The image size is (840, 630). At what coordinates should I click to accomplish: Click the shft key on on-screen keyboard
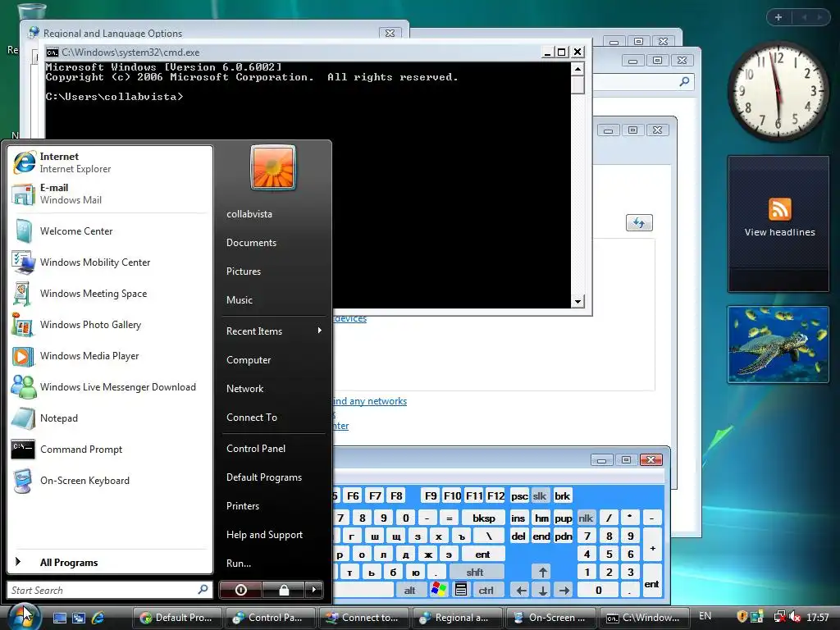475,572
